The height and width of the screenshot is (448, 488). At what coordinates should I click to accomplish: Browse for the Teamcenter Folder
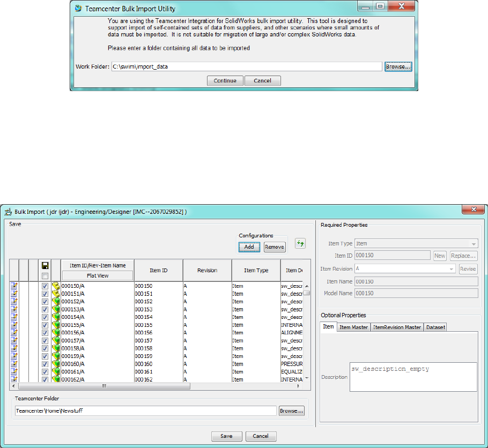[292, 410]
